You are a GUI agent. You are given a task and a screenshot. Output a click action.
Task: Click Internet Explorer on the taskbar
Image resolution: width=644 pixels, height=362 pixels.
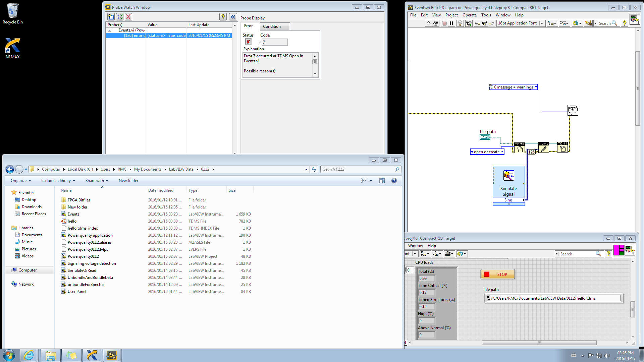pyautogui.click(x=29, y=355)
